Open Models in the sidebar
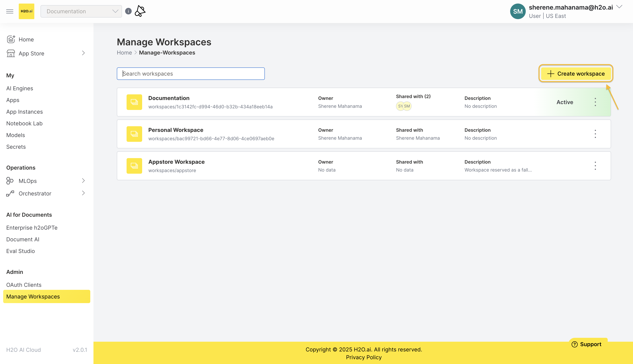The image size is (633, 364). tap(16, 135)
